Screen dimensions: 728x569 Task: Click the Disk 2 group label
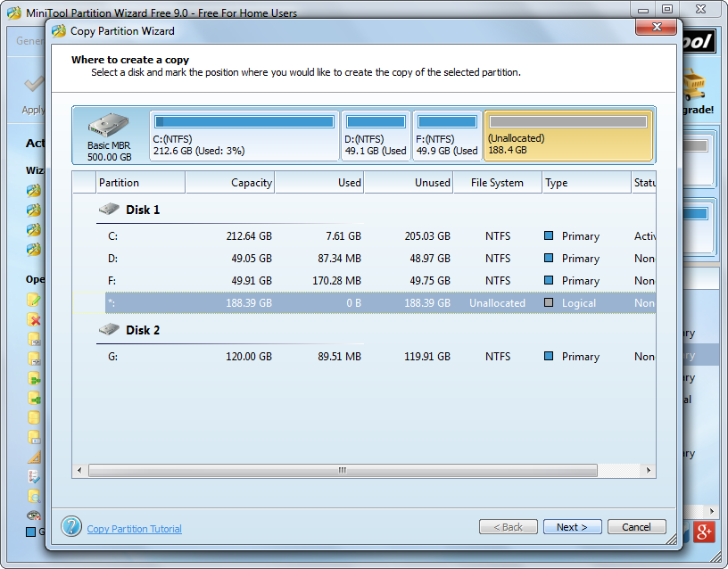[143, 330]
